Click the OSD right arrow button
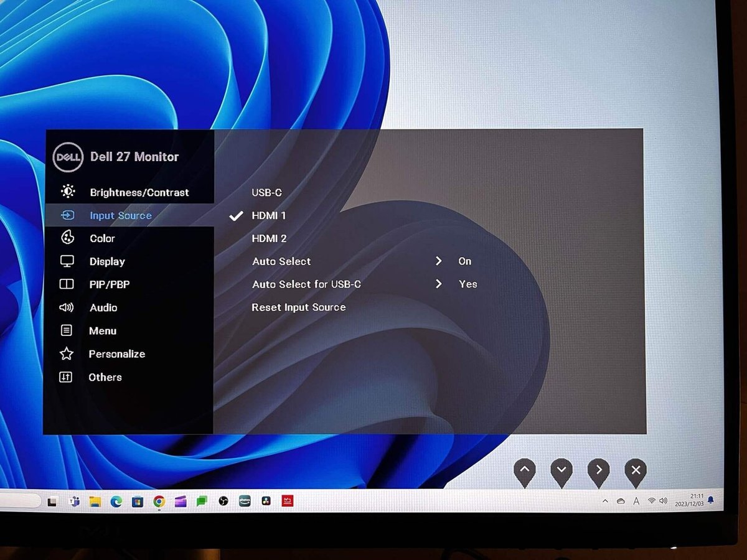This screenshot has height=560, width=747. 598,472
